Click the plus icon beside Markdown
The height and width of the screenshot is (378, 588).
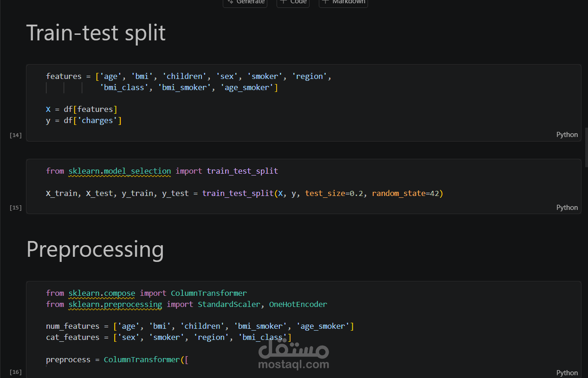(x=325, y=2)
